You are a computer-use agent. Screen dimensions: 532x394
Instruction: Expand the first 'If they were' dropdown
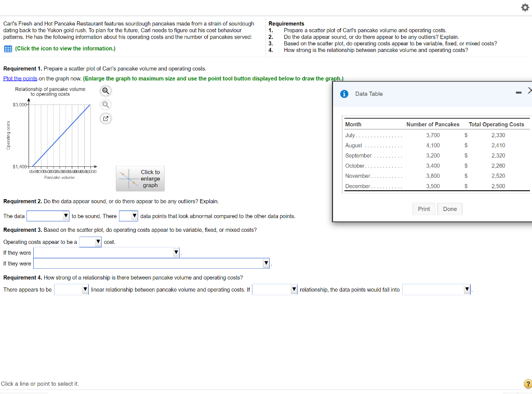click(x=107, y=253)
